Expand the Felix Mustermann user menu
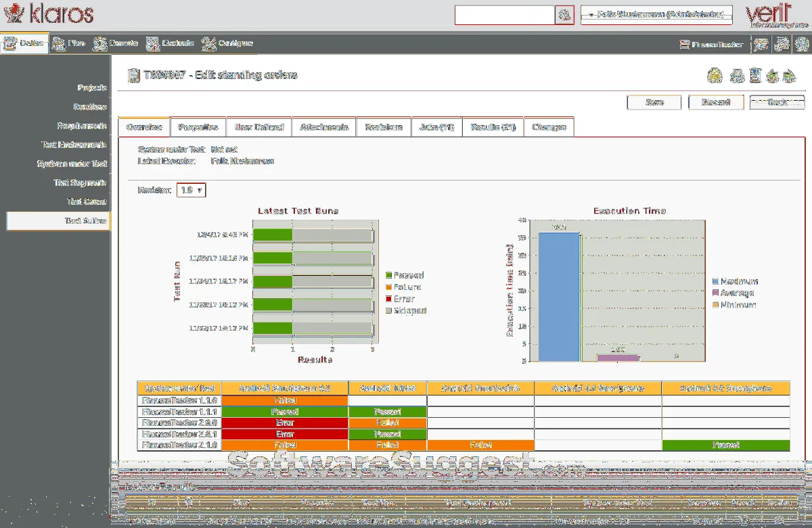This screenshot has height=528, width=812. 656,15
